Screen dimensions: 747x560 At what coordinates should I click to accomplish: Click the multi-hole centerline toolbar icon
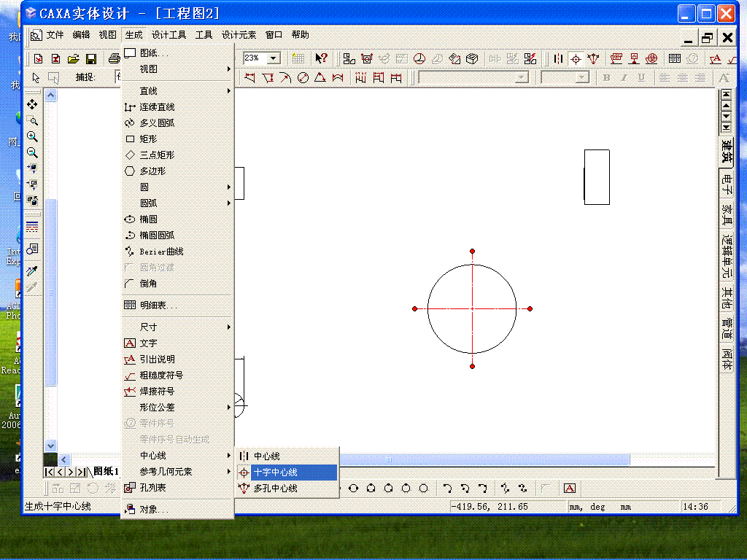pos(593,58)
